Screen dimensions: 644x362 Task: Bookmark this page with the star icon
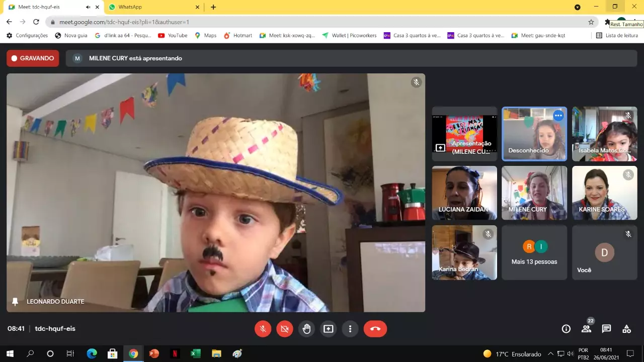coord(591,22)
